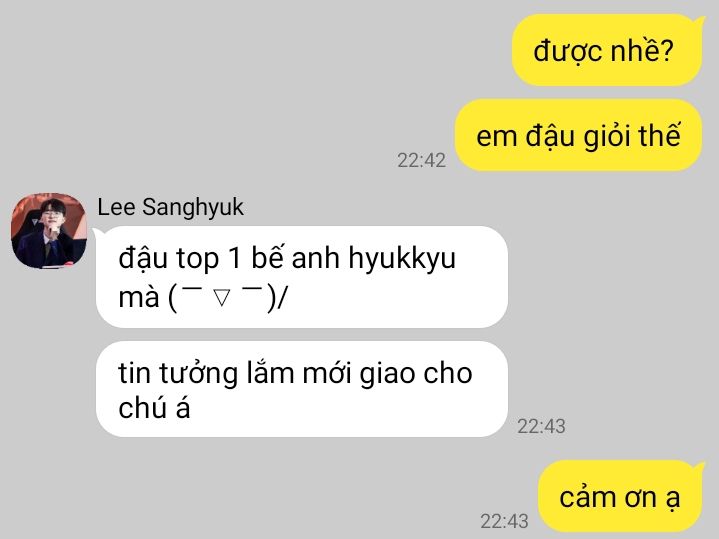Screen dimensions: 719x539
Task: Click the word 'hyukkyu' in the message
Action: 402,258
